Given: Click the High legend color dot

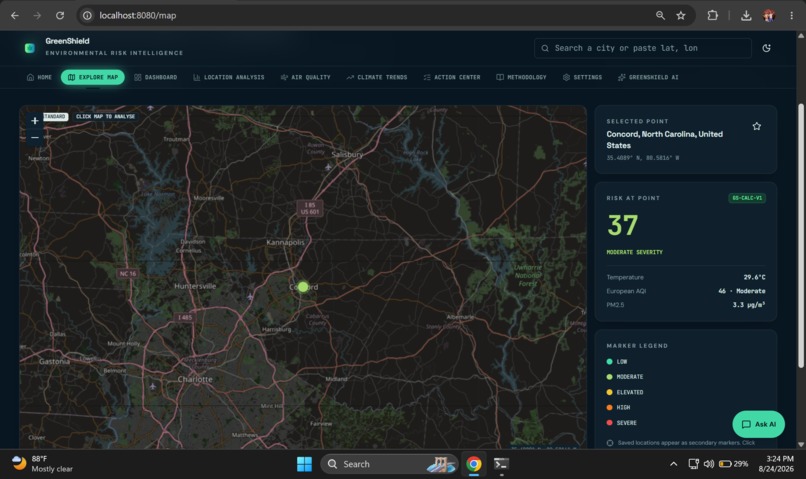Looking at the screenshot, I should pos(610,407).
